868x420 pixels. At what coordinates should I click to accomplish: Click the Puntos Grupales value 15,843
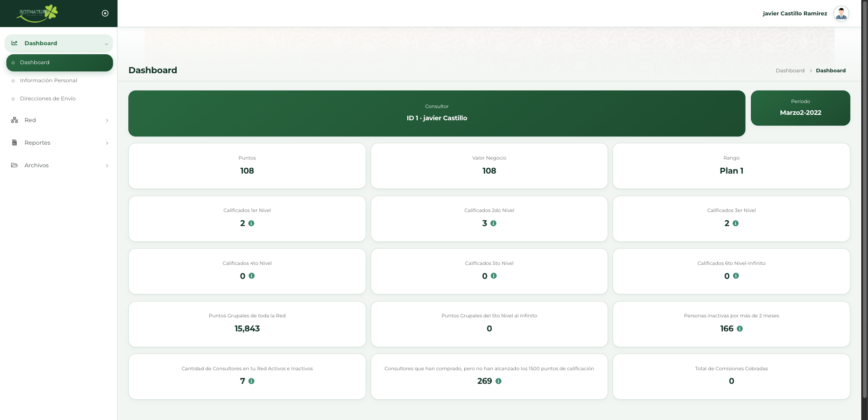(247, 329)
